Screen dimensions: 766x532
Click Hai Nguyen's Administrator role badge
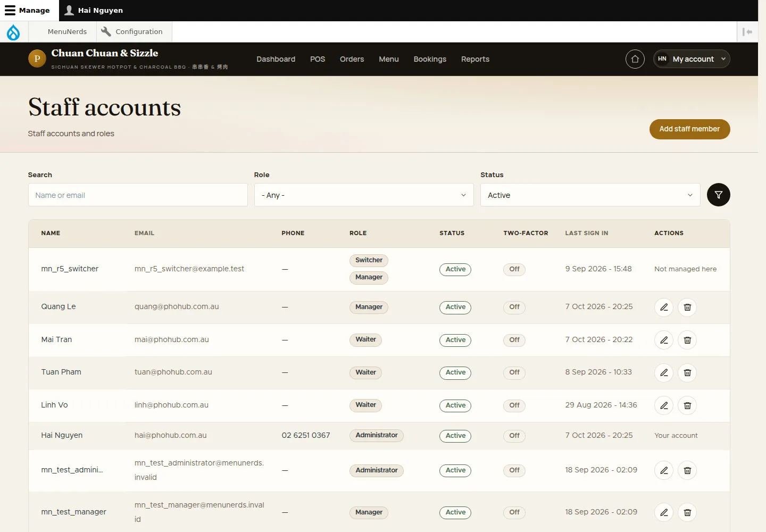(x=377, y=435)
